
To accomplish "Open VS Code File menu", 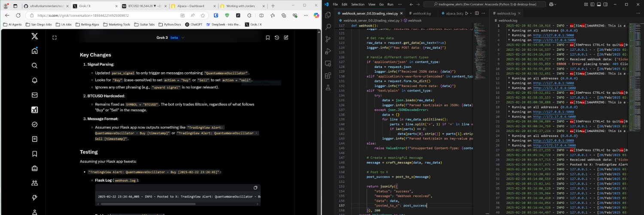I will (335, 4).
